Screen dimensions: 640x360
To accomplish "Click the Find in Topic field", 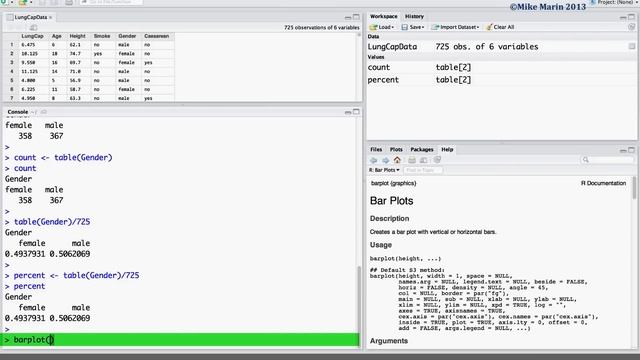I will [423, 170].
